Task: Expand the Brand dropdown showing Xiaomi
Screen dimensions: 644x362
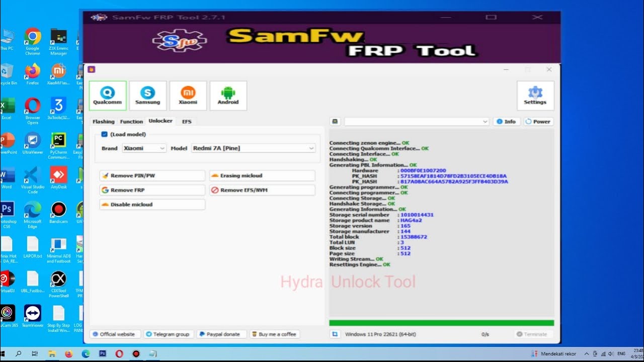Action: (x=144, y=148)
